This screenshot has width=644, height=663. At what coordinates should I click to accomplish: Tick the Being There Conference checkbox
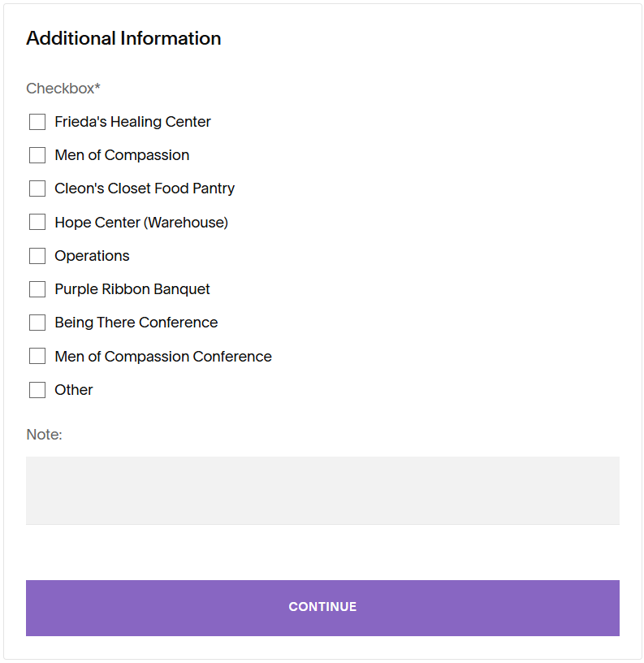[x=37, y=323]
